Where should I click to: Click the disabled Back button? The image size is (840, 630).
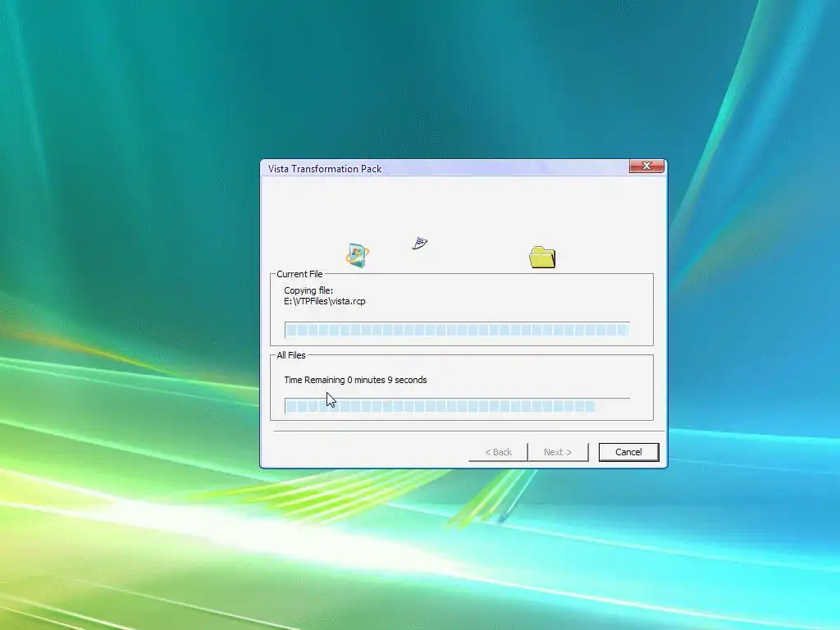[x=498, y=452]
